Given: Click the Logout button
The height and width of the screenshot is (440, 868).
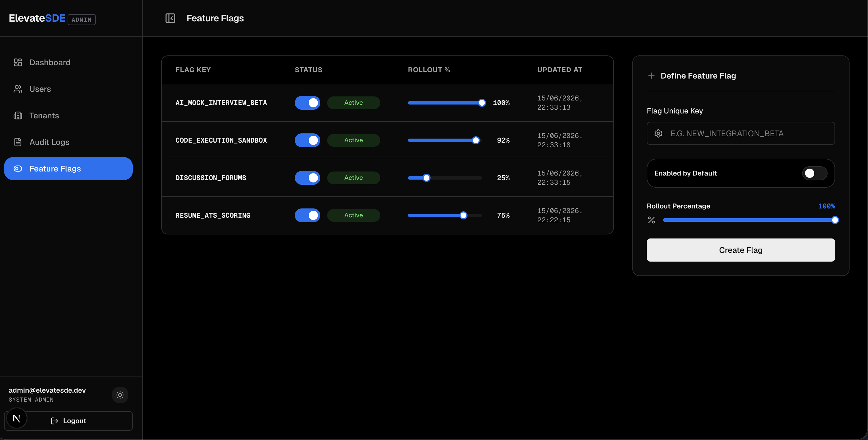Looking at the screenshot, I should tap(68, 421).
